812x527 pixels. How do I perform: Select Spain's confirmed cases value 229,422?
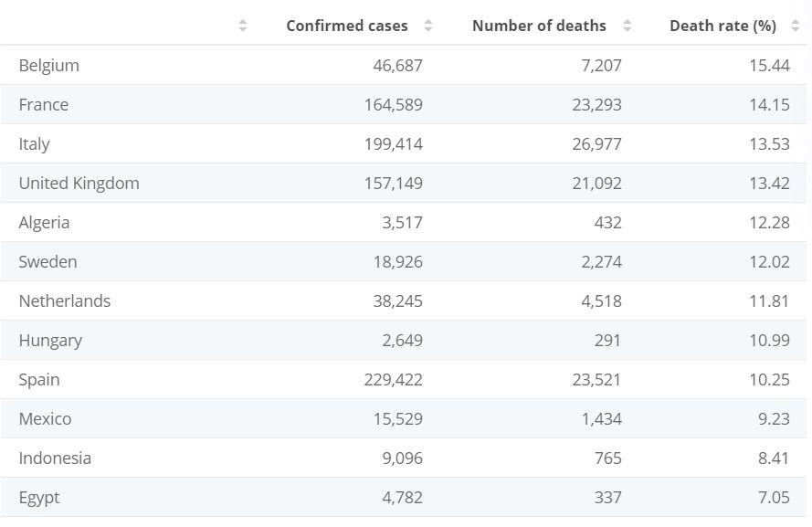click(393, 380)
